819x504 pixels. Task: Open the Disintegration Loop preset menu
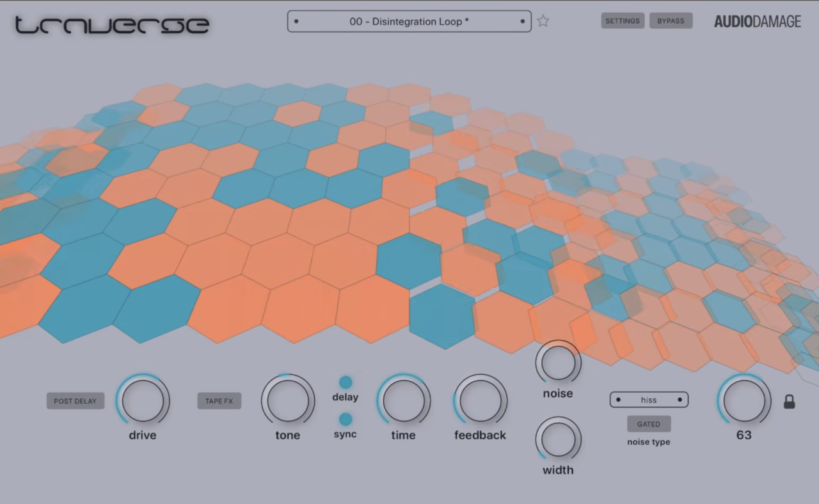[409, 21]
